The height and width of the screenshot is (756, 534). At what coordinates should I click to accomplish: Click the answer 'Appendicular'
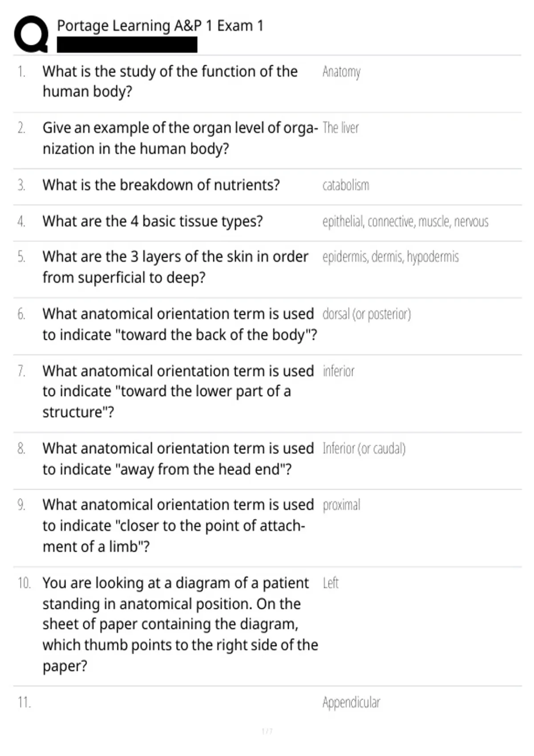click(x=351, y=703)
